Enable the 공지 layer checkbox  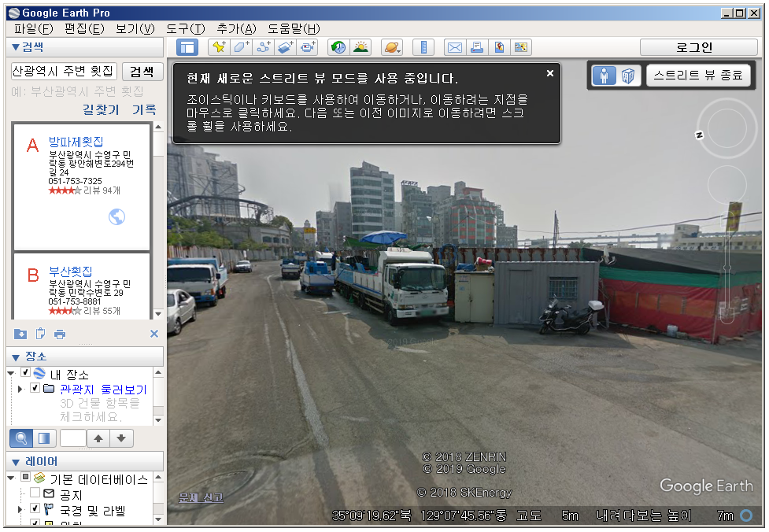click(35, 493)
